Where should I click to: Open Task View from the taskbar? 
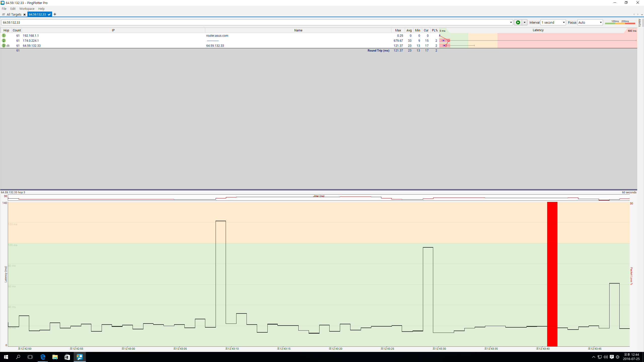[x=30, y=357]
